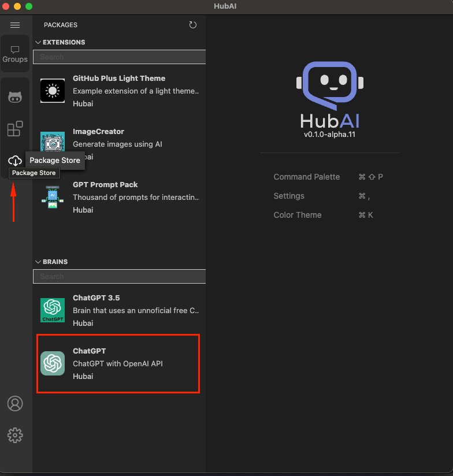Screen dimensions: 453x476
Task: Select the ImageCreator extension title
Action: point(98,132)
